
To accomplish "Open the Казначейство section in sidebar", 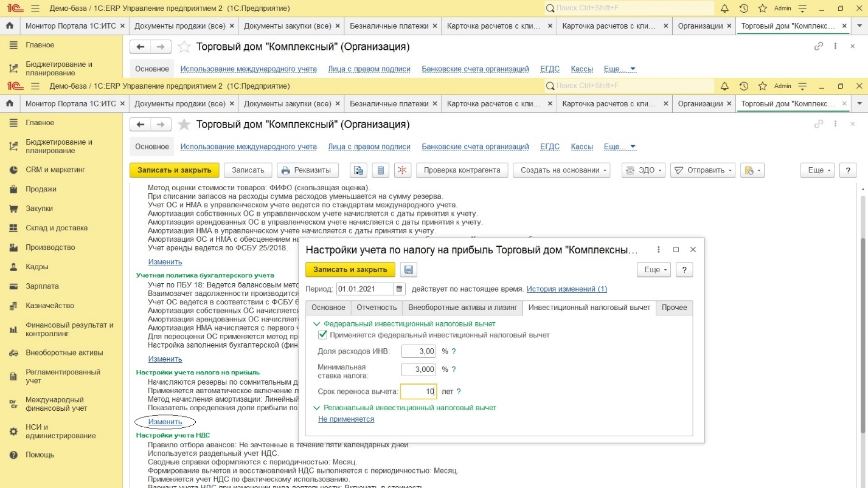I will [50, 306].
